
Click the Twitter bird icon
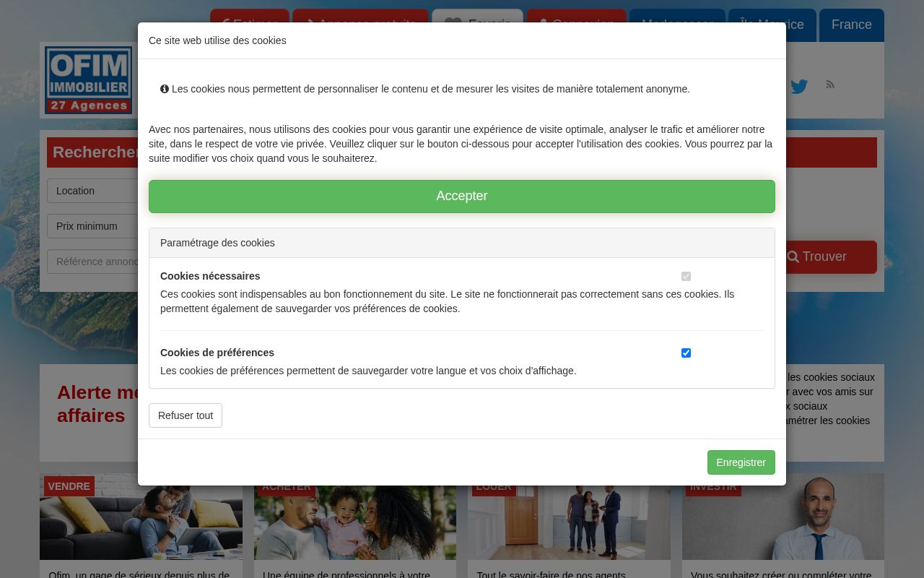799,87
